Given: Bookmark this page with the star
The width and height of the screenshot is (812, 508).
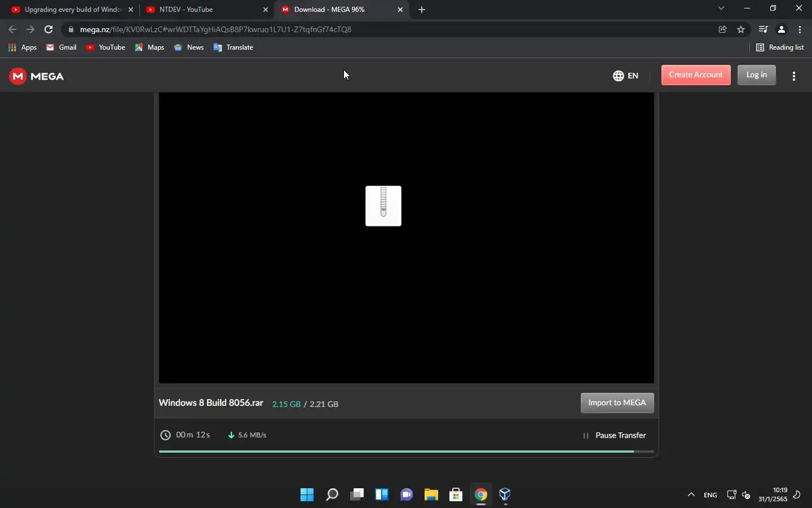Looking at the screenshot, I should click(741, 29).
